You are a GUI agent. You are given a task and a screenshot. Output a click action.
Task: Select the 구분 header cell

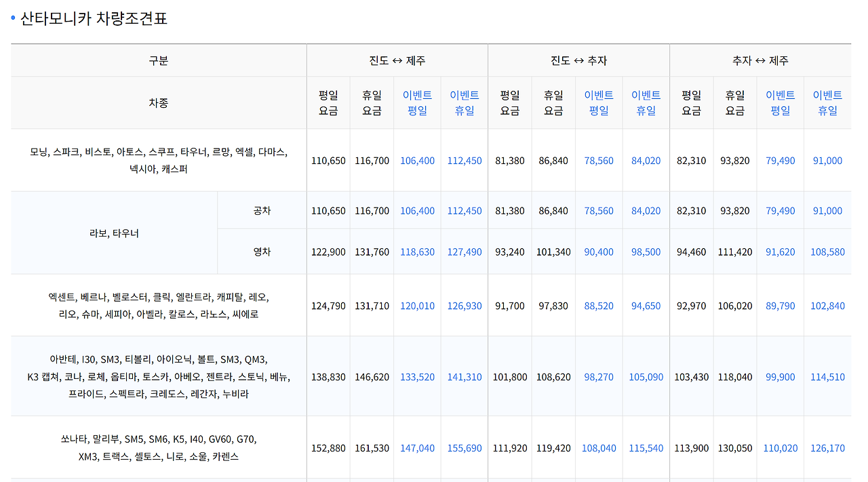[159, 60]
